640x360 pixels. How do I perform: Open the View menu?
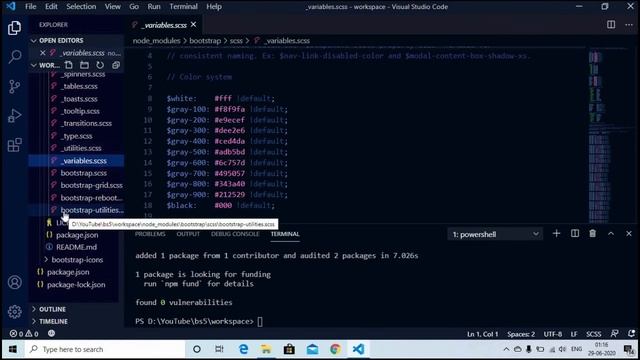pos(113,7)
